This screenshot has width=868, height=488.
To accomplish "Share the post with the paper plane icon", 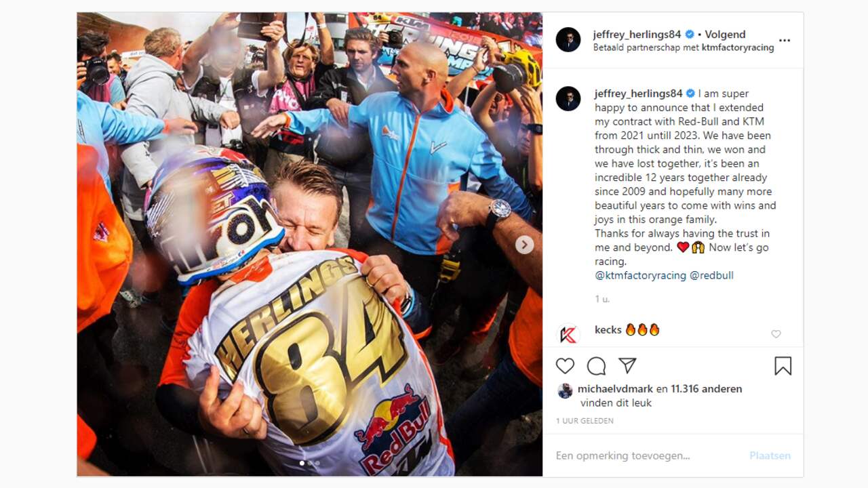I will tap(627, 366).
